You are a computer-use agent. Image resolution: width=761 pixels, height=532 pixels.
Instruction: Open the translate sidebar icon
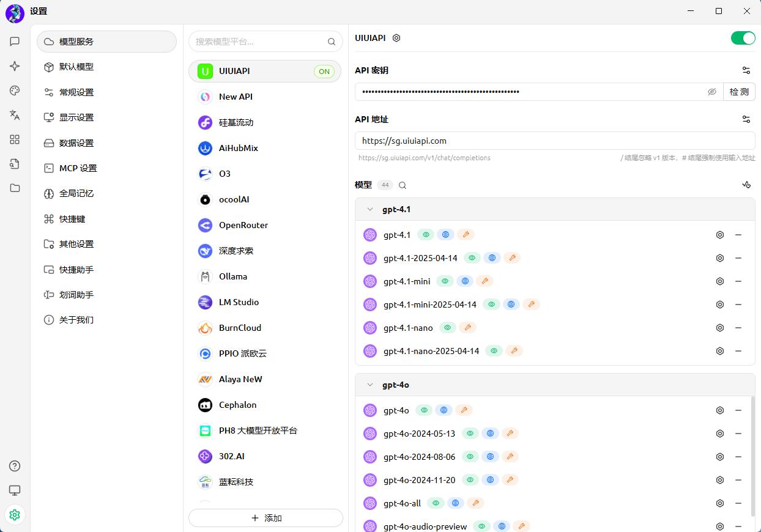[15, 115]
